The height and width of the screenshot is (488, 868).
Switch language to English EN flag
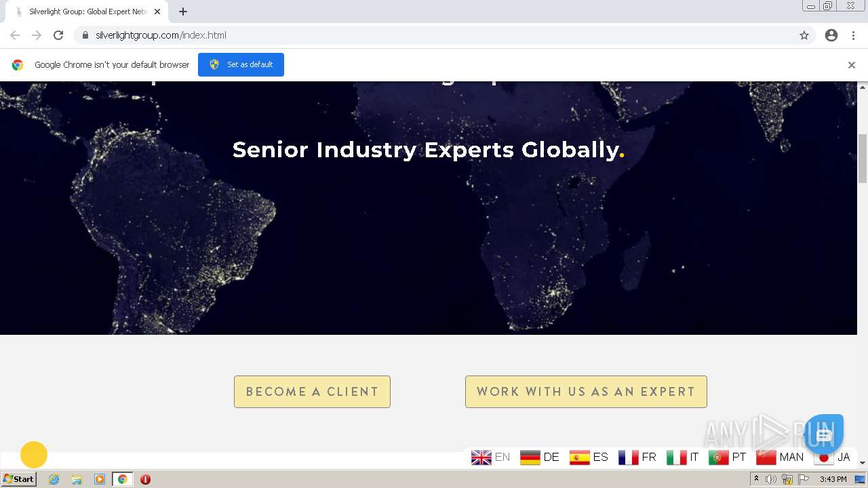tap(490, 457)
